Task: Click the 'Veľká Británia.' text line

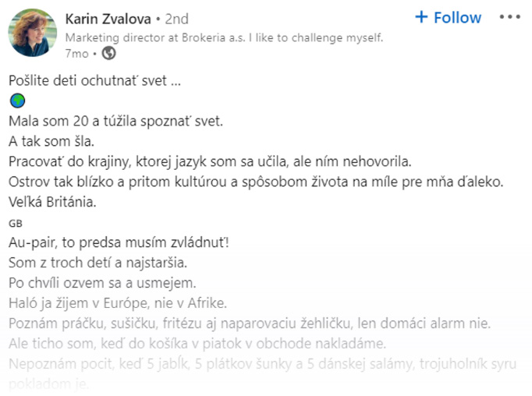Action: (52, 202)
